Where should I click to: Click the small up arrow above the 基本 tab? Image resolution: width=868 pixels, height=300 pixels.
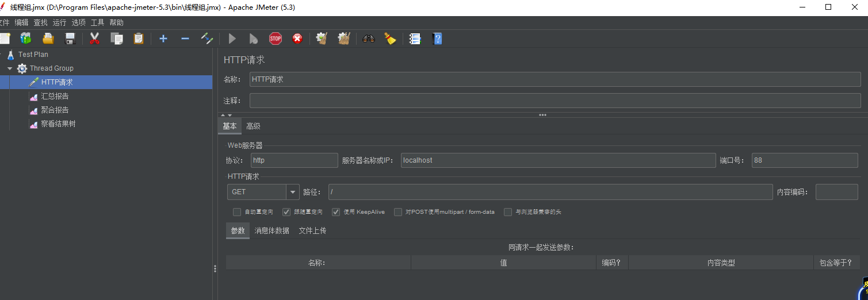coord(223,115)
